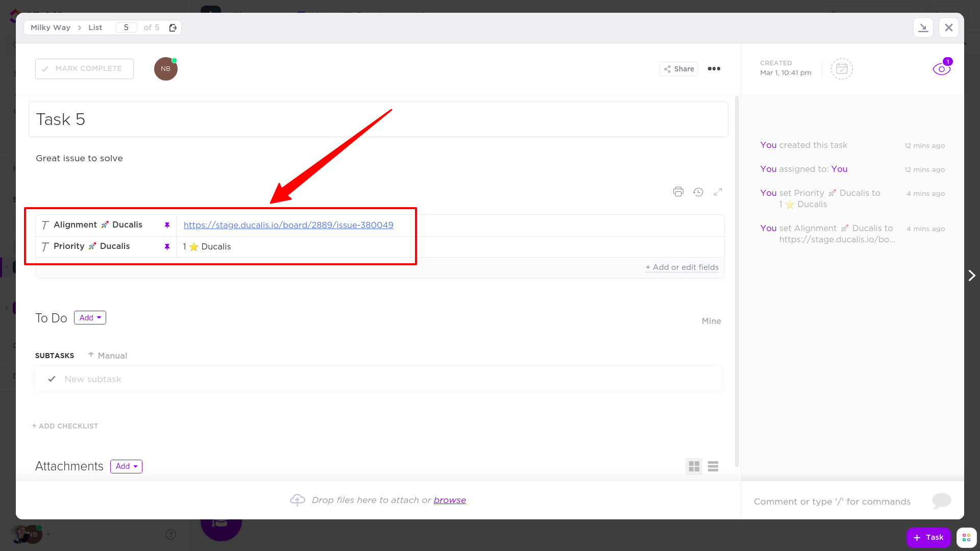This screenshot has width=980, height=551.
Task: Send comment speech bubble icon
Action: [x=941, y=501]
